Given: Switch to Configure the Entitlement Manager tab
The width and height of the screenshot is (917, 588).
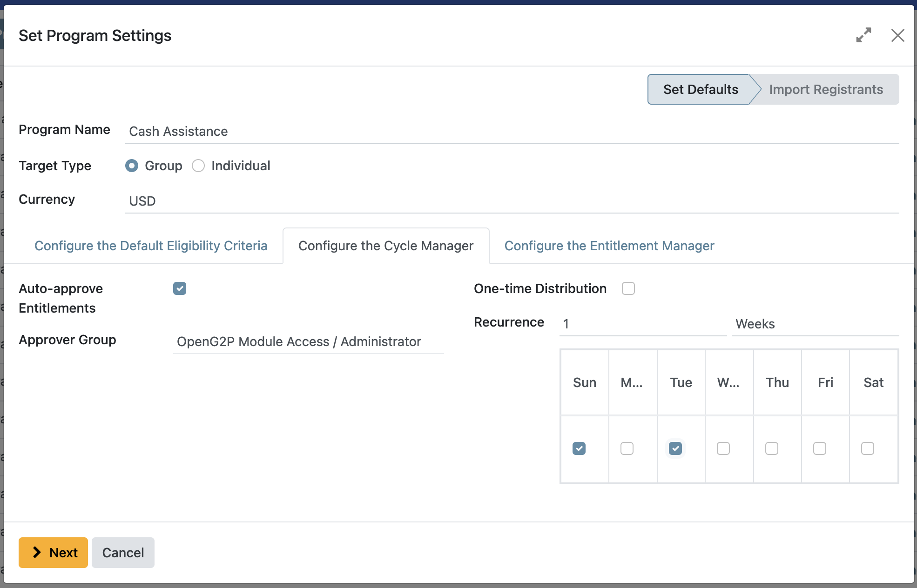Looking at the screenshot, I should 609,246.
